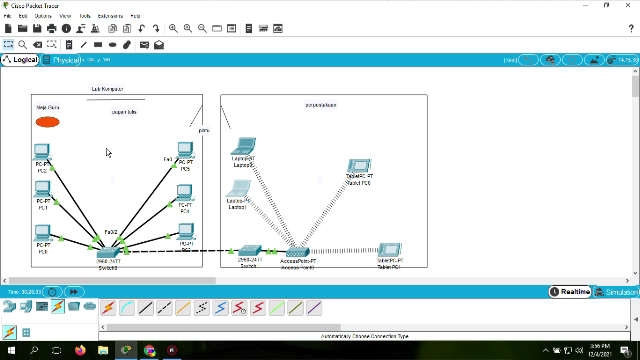The width and height of the screenshot is (640, 360).
Task: Select the Draw Freeform tool
Action: point(127,44)
